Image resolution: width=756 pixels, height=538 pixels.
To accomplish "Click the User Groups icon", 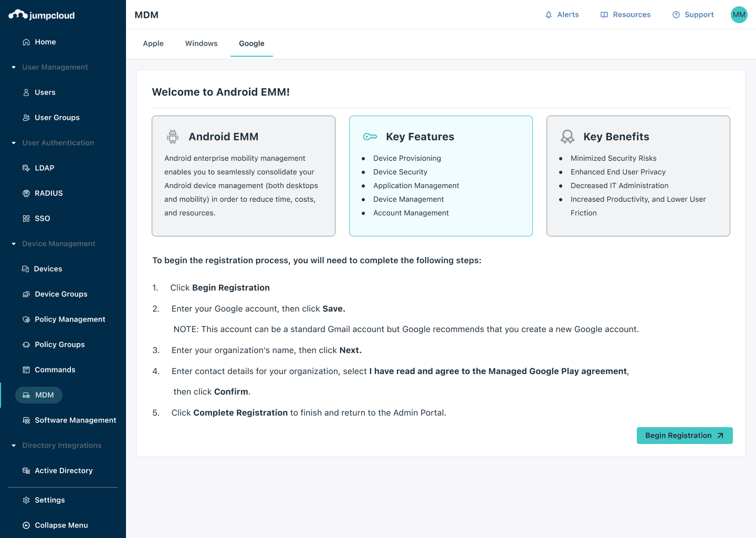I will point(26,118).
